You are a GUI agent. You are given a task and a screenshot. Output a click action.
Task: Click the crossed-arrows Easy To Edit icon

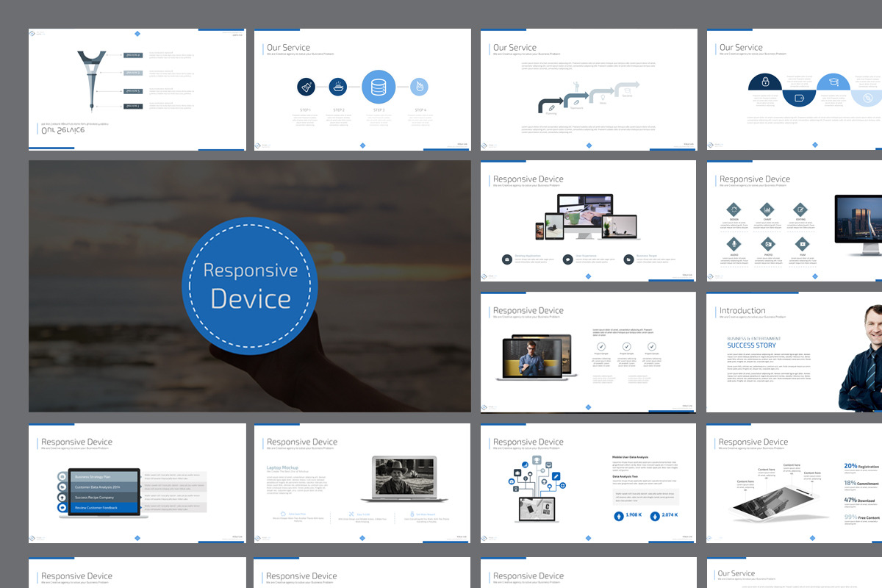[351, 514]
